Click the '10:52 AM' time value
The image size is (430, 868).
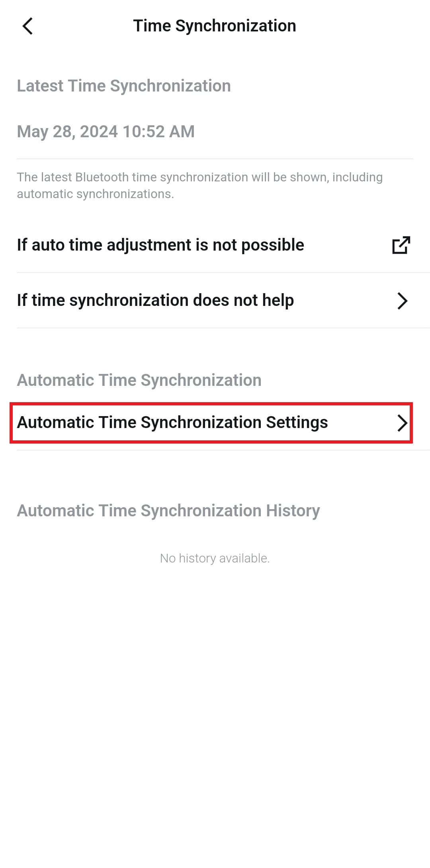pos(159,132)
